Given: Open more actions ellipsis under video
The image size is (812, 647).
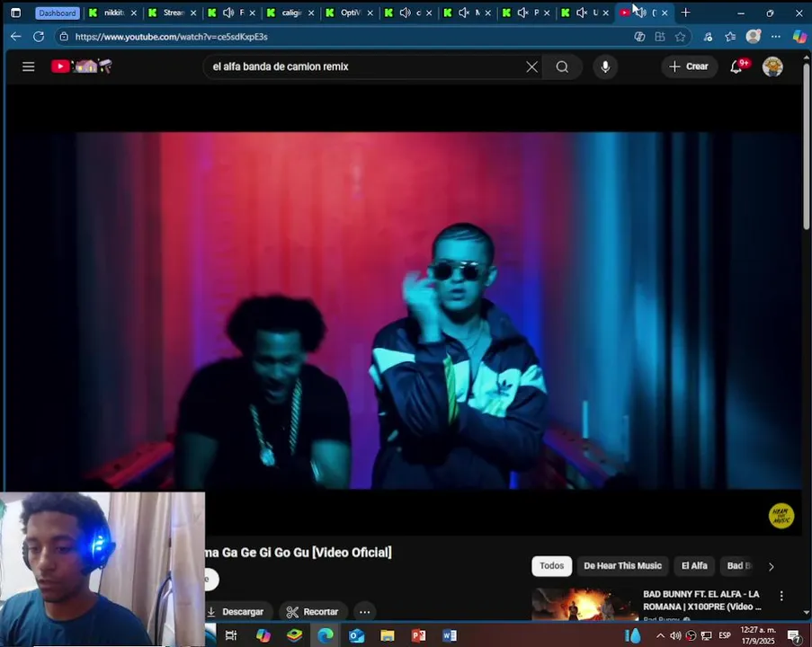Looking at the screenshot, I should [x=364, y=611].
